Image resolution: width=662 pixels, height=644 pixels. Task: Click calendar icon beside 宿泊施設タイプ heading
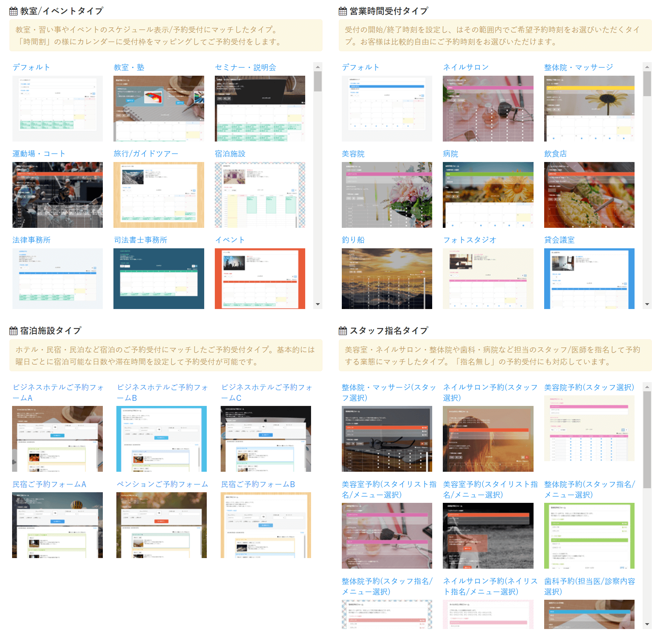[14, 331]
